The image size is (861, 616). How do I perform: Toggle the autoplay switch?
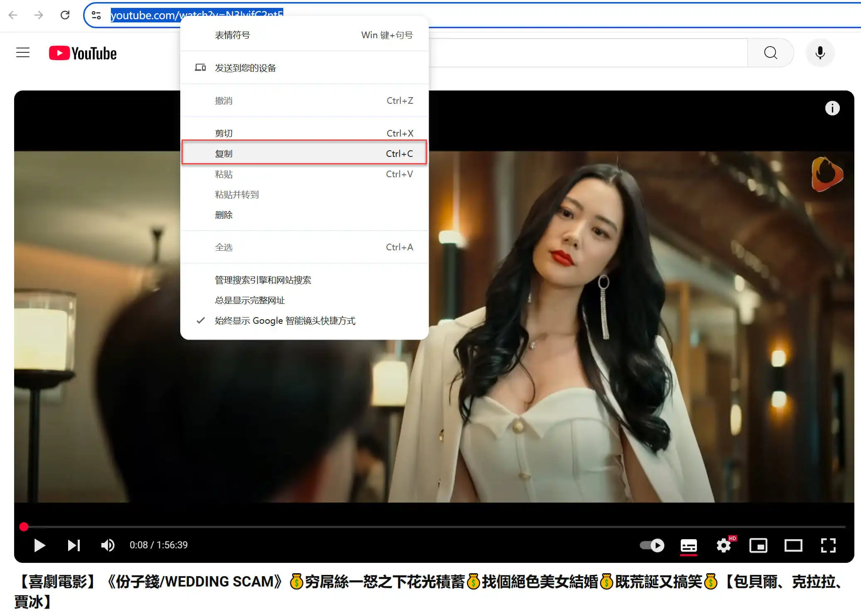[x=652, y=545]
